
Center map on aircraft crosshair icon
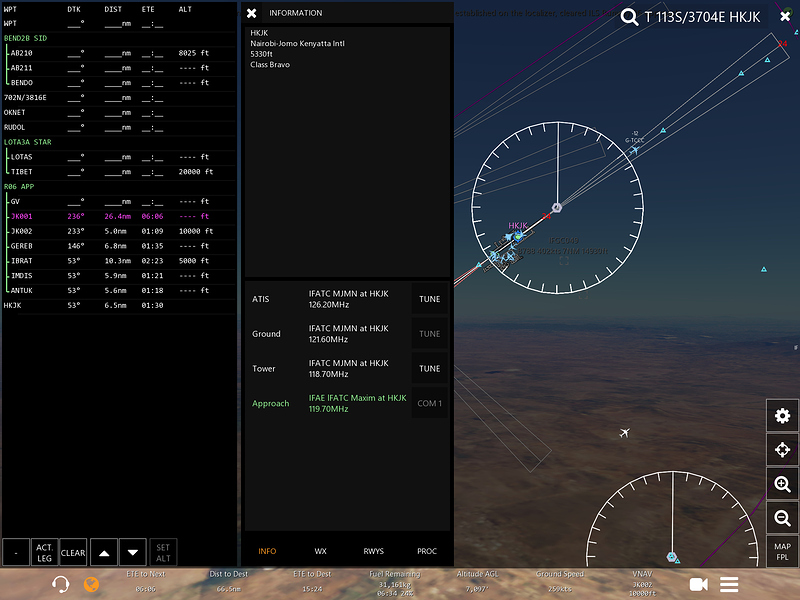pos(782,450)
